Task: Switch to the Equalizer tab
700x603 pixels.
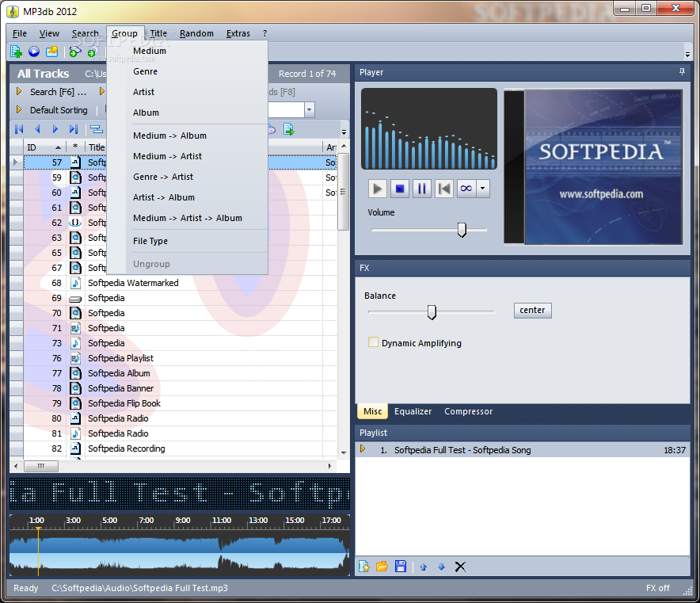Action: 413,411
